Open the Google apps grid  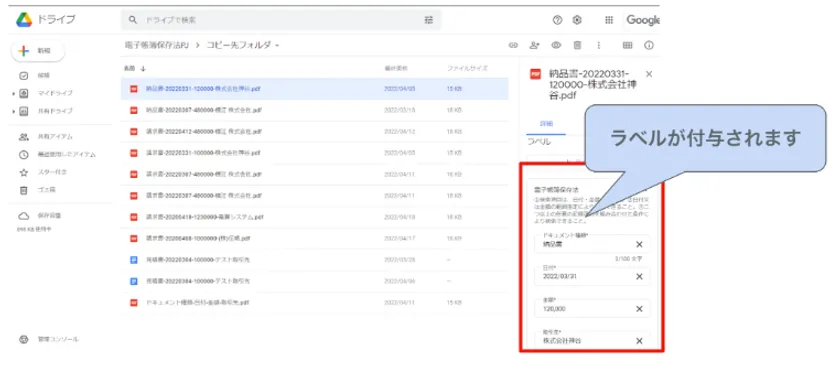click(609, 20)
